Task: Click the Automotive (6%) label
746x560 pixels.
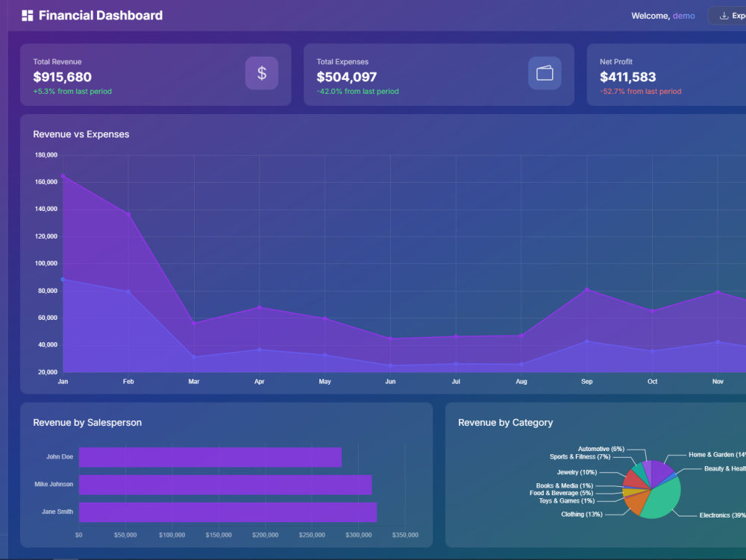Action: tap(601, 449)
